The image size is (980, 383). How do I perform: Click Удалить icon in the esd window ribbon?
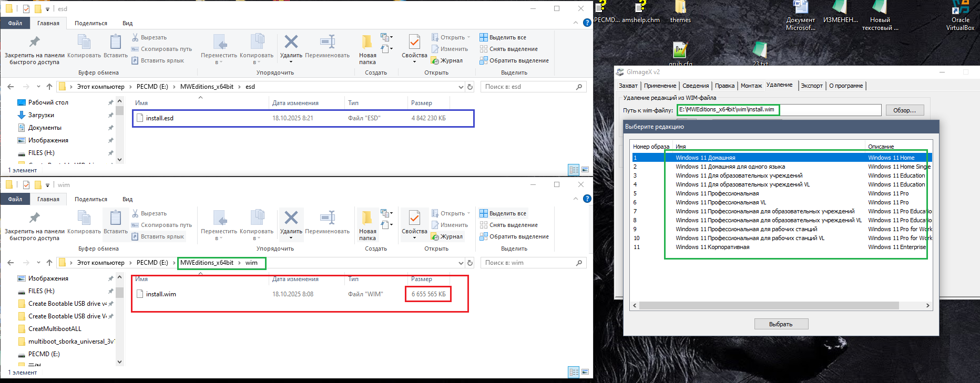(x=291, y=42)
